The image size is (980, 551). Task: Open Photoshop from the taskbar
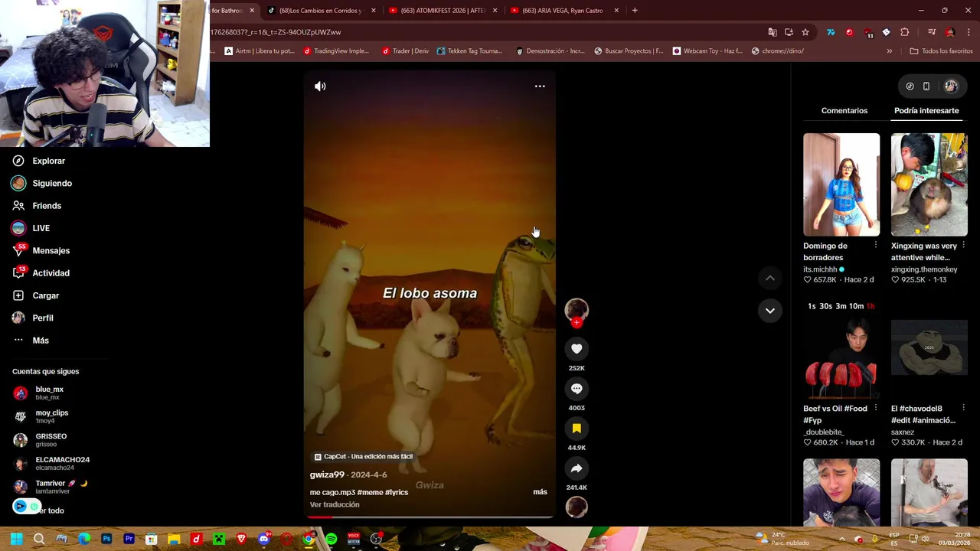106,540
